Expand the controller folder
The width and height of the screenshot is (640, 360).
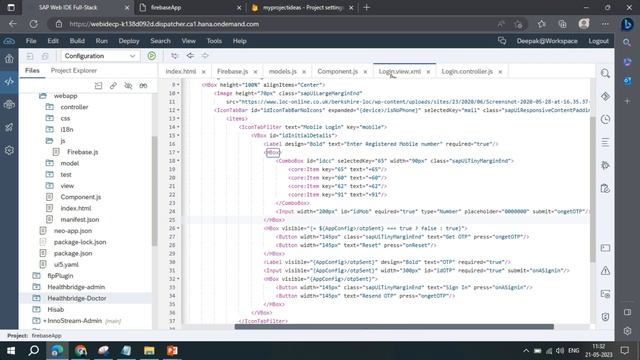click(74, 107)
